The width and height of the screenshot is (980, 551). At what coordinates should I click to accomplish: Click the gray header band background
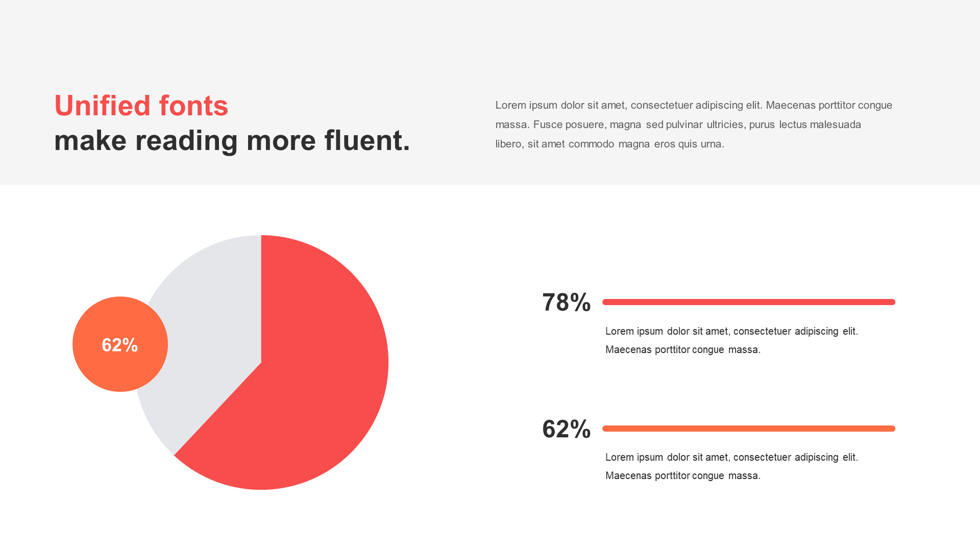[490, 41]
